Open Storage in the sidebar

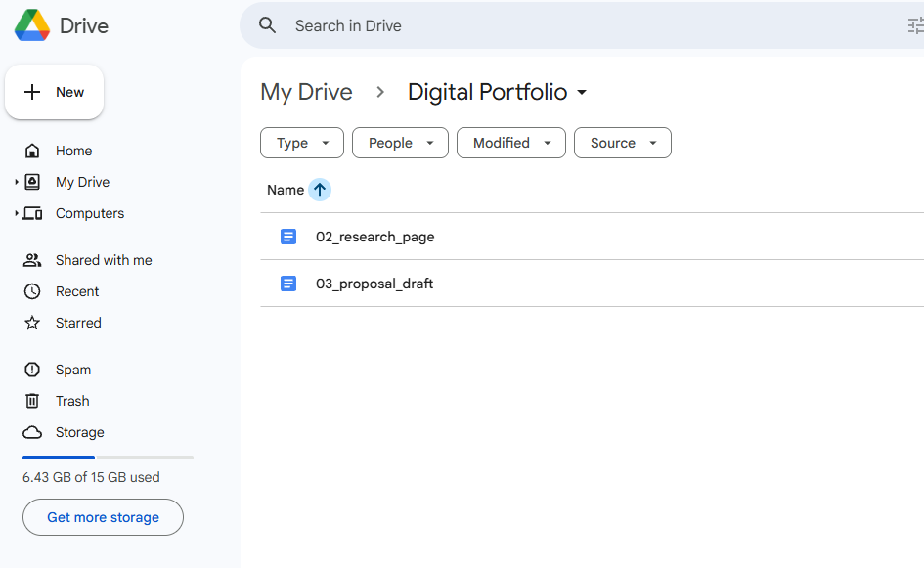tap(79, 432)
